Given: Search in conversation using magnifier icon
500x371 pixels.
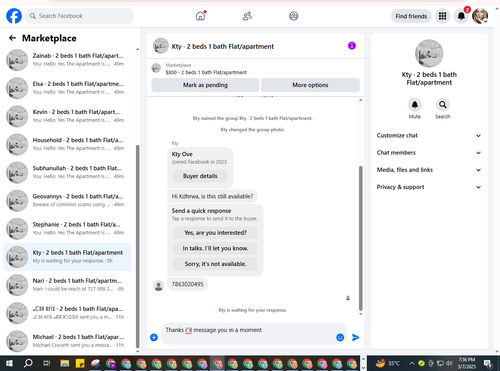Looking at the screenshot, I should [x=442, y=105].
